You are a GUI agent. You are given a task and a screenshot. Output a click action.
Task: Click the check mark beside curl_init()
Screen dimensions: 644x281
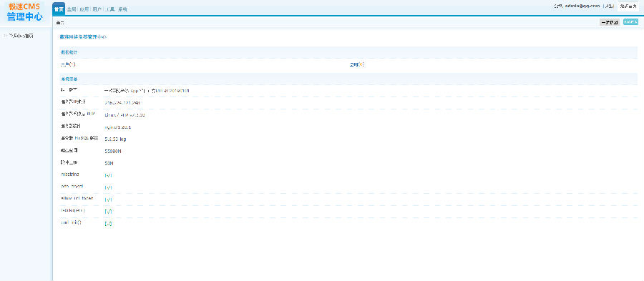109,224
